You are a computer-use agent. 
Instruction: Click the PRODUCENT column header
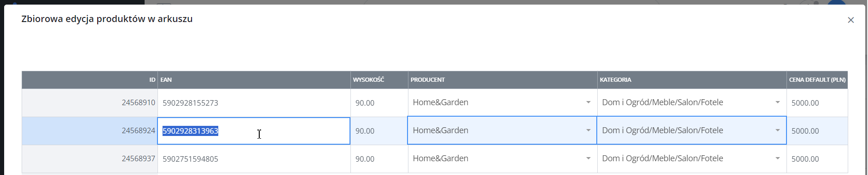(x=502, y=80)
